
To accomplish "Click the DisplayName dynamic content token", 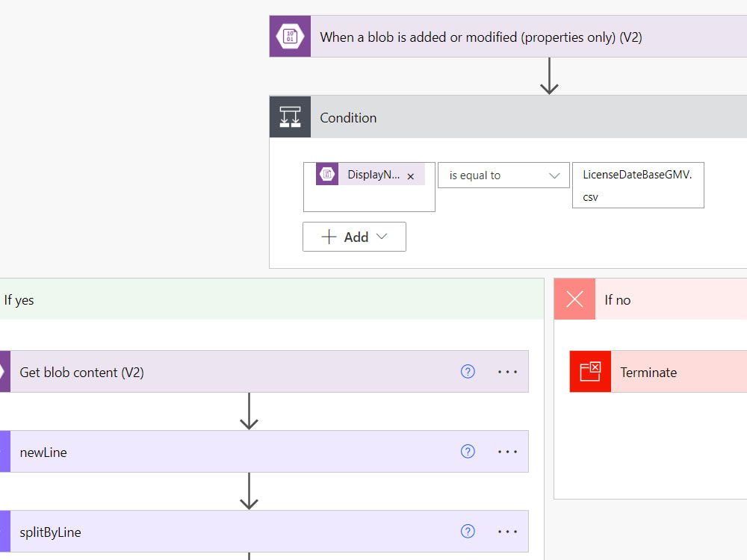I will pyautogui.click(x=364, y=175).
